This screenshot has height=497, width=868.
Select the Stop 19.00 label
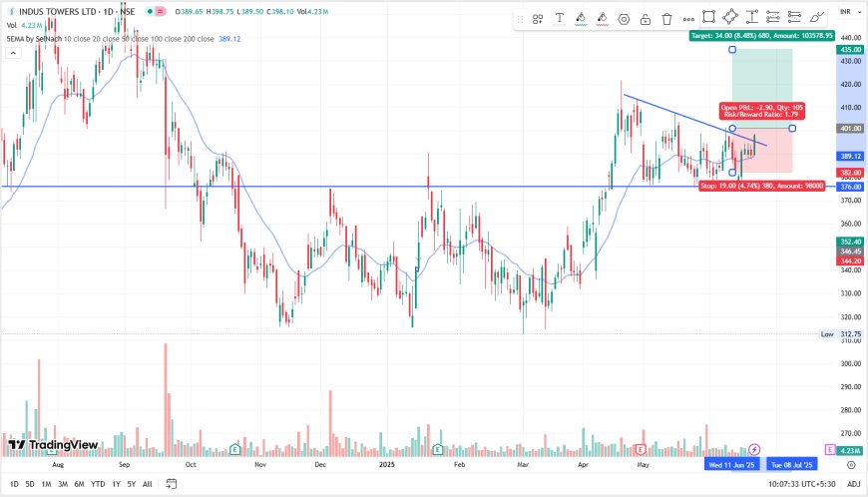[761, 186]
